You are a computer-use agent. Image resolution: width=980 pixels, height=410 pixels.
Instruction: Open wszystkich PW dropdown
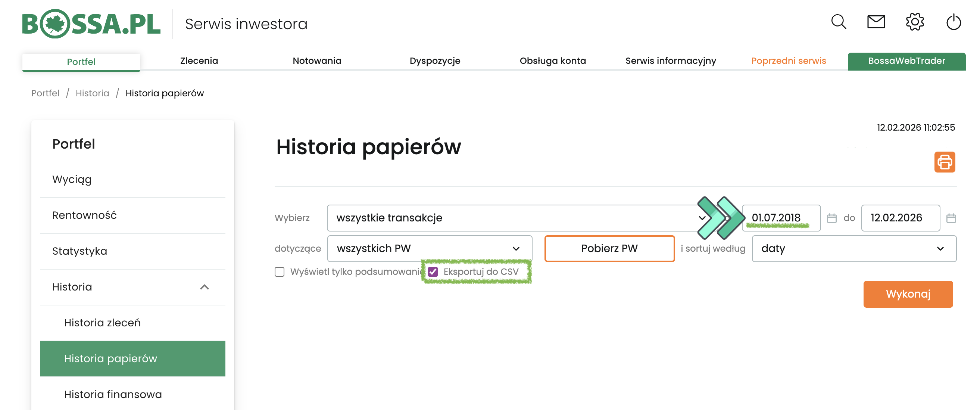click(x=429, y=249)
